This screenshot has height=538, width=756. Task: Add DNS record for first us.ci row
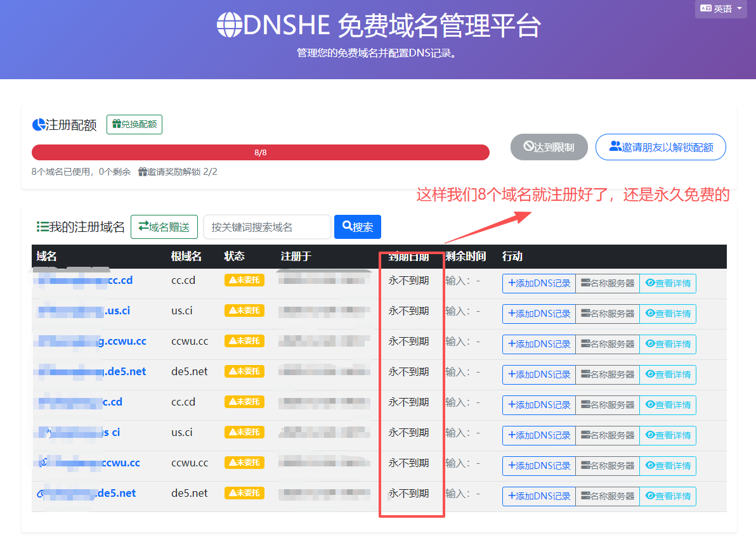pos(539,314)
